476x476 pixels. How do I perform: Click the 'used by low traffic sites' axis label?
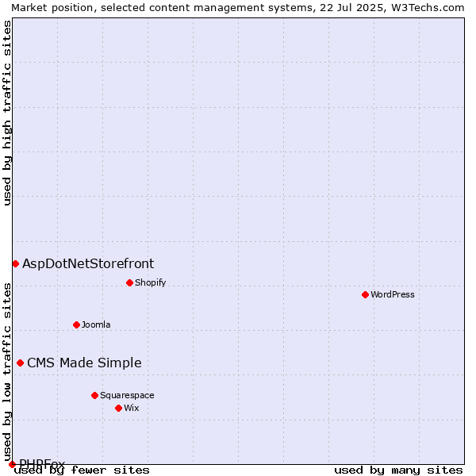[x=7, y=372]
